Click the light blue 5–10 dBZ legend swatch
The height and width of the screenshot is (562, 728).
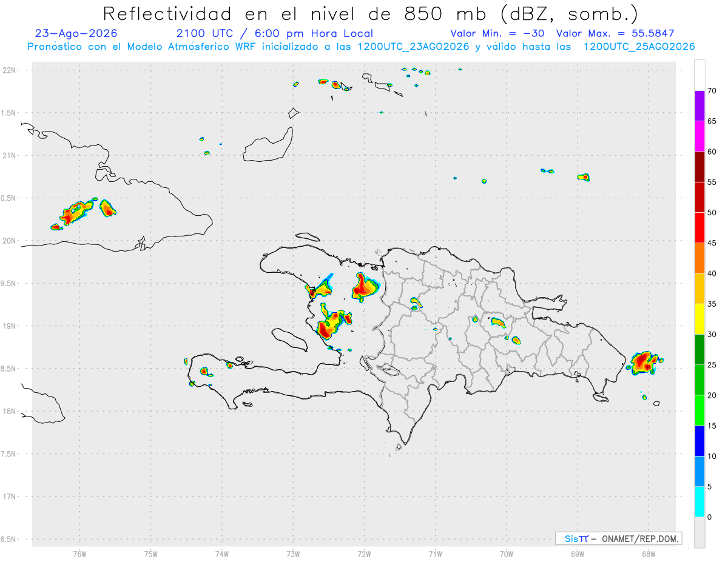[x=699, y=472]
